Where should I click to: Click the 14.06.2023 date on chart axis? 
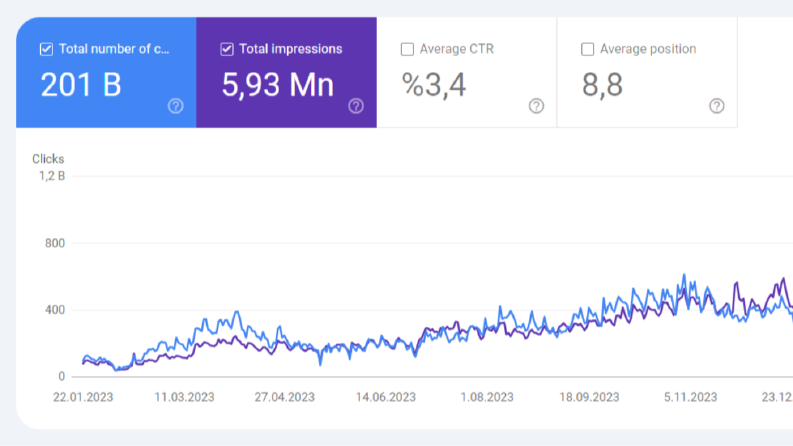pos(386,397)
